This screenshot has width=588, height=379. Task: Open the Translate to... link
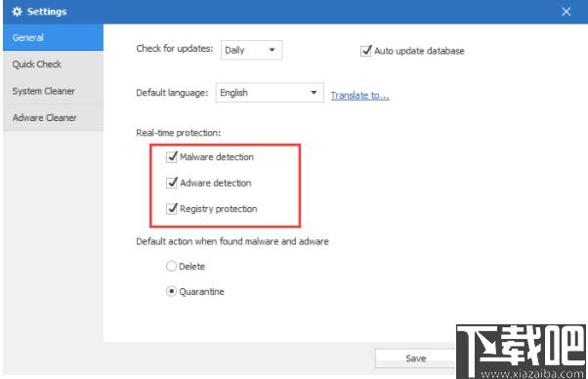click(360, 96)
